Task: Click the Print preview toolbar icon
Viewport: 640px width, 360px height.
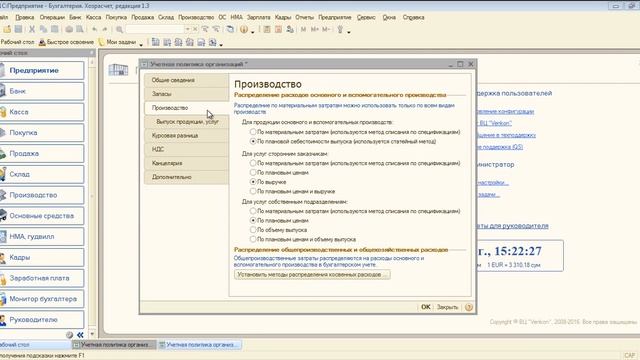Action: pyautogui.click(x=80, y=29)
